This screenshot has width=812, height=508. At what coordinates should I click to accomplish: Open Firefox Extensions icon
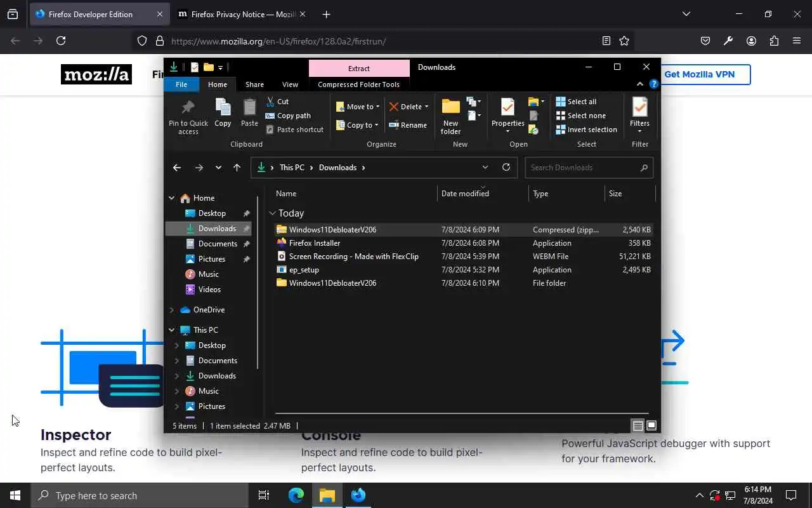coord(774,41)
